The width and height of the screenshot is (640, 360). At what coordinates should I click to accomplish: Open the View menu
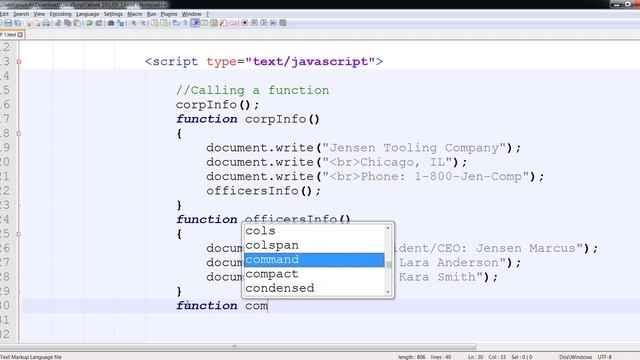click(x=39, y=14)
